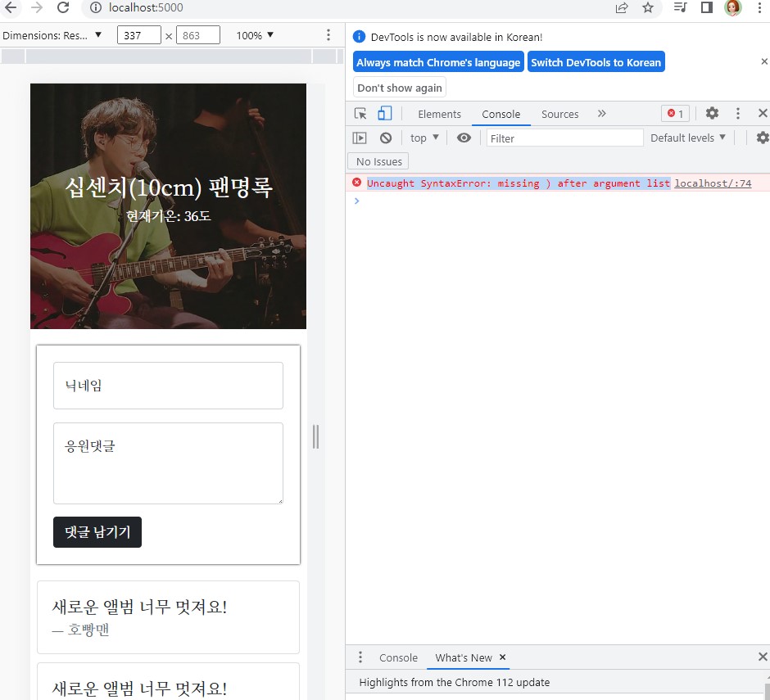Switch to the Elements tab
This screenshot has width=770, height=700.
[x=440, y=114]
